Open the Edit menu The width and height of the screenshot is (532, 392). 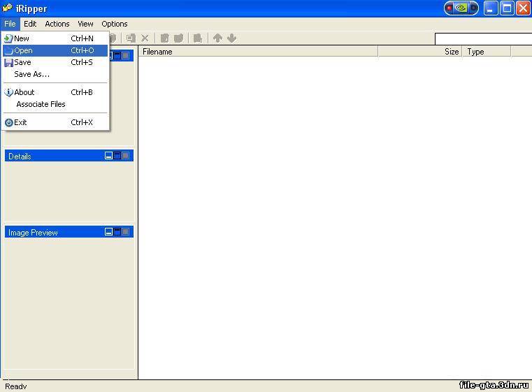pos(30,24)
